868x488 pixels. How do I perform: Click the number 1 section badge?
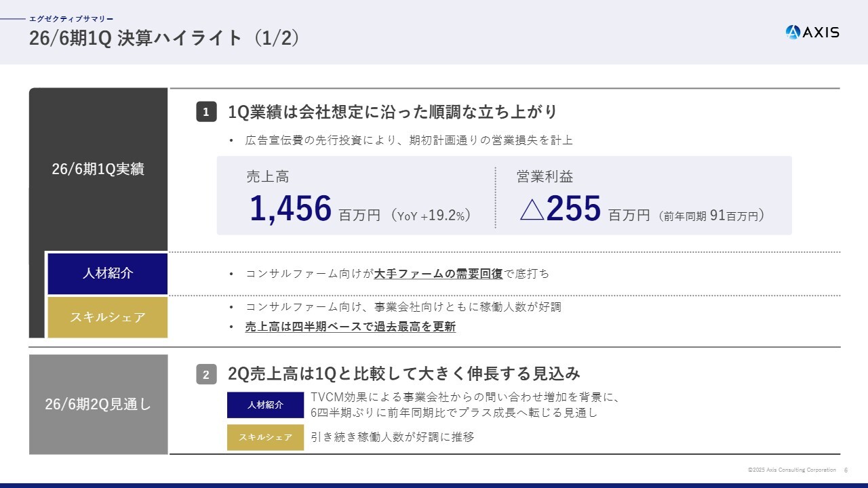[206, 112]
